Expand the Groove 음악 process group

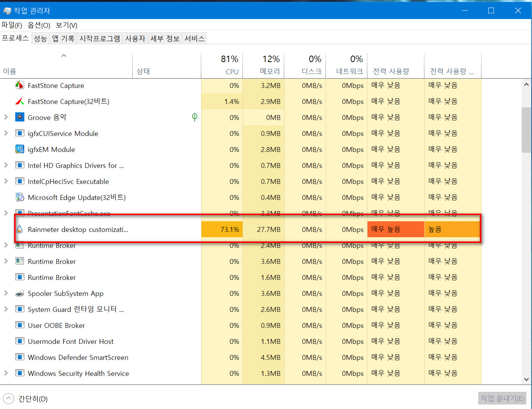[6, 117]
